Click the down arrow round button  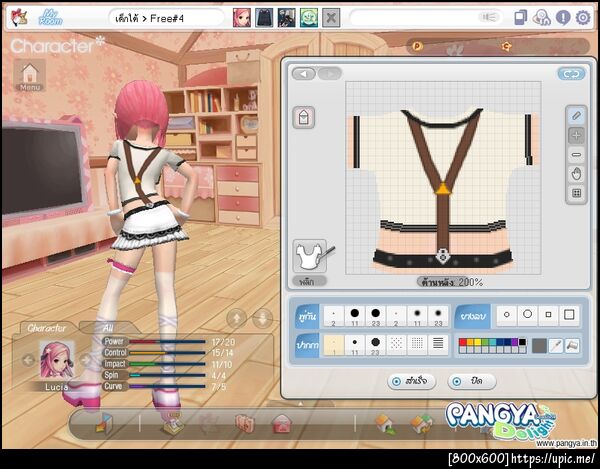click(263, 318)
